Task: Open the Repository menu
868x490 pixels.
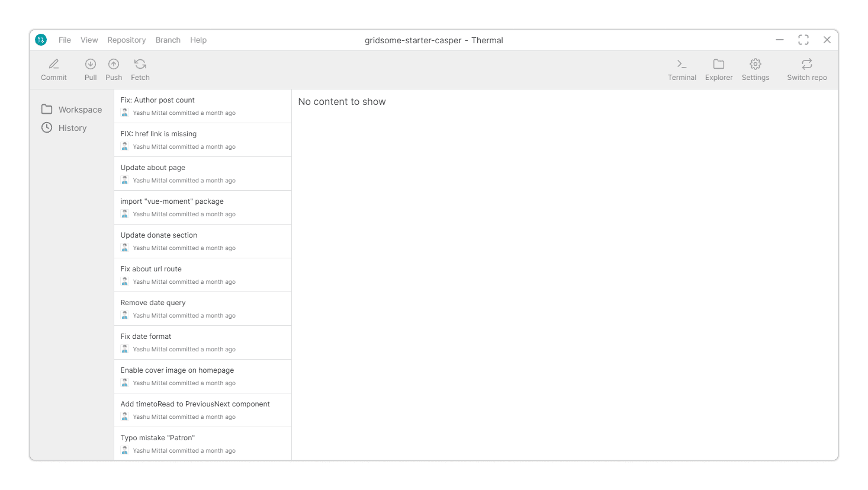Action: (x=127, y=40)
